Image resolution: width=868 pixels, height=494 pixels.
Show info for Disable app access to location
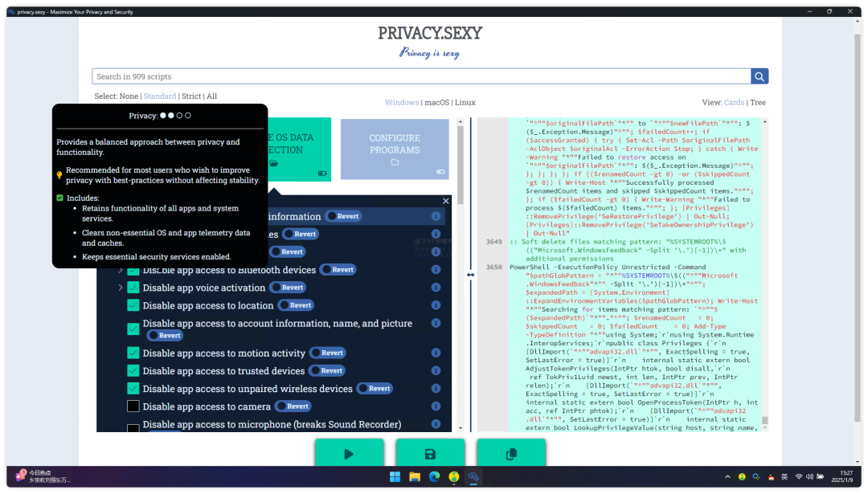(x=436, y=305)
